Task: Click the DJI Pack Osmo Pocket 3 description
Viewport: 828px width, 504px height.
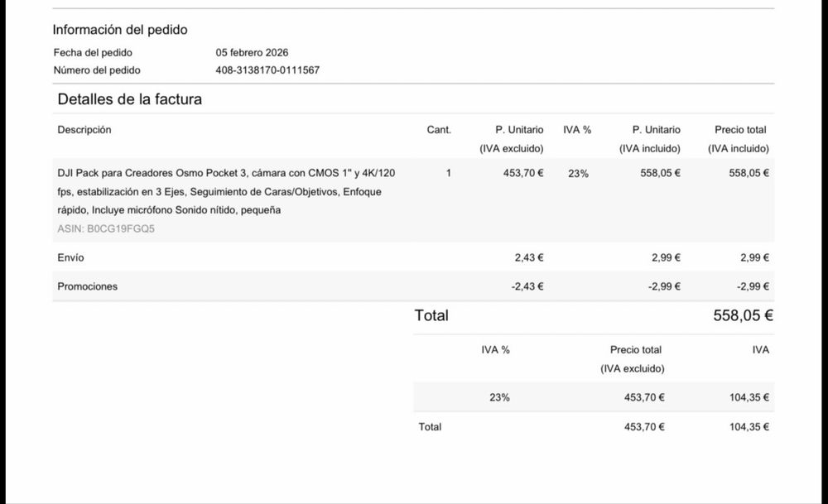Action: pos(226,191)
